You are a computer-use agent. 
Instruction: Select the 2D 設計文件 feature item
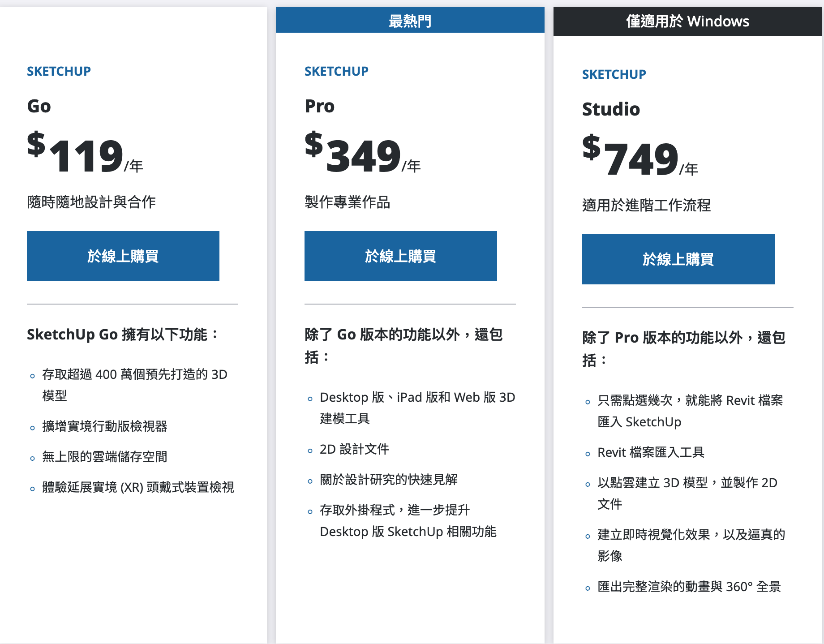point(354,449)
